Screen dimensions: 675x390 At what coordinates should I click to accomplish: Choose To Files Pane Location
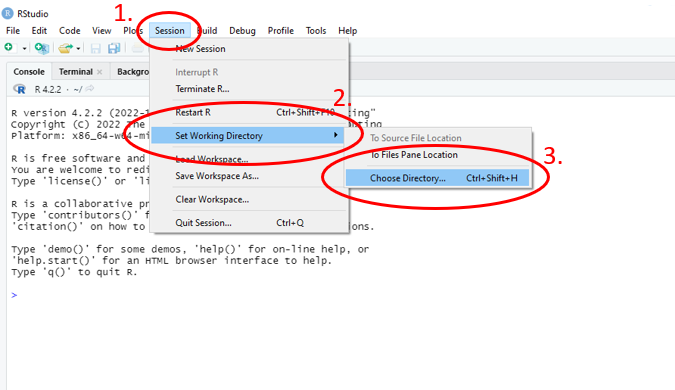click(x=437, y=155)
